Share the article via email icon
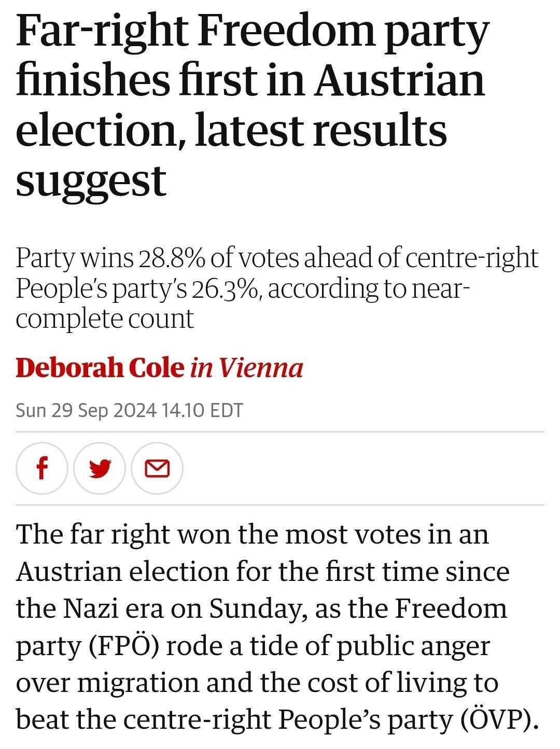This screenshot has height=749, width=560. 157,468
